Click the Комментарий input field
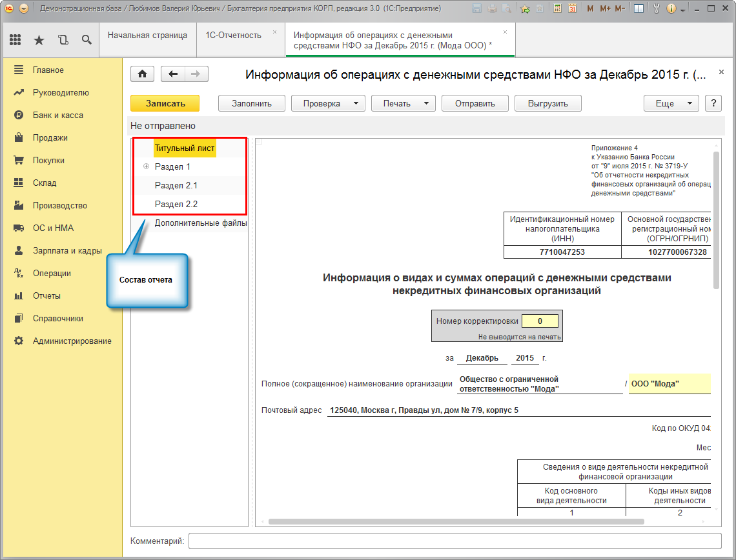Screen dimensions: 736x560 (x=455, y=541)
